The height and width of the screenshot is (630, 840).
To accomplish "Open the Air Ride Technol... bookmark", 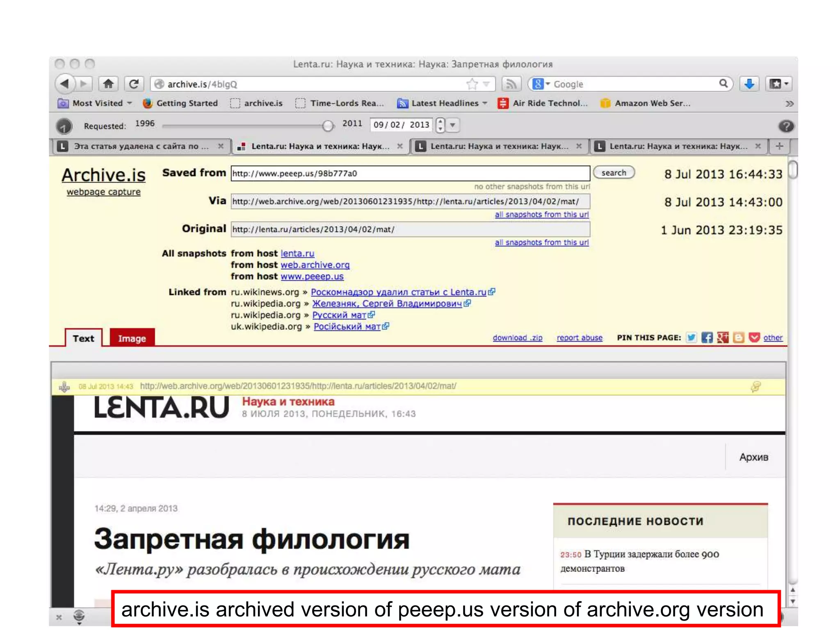I will pos(543,103).
